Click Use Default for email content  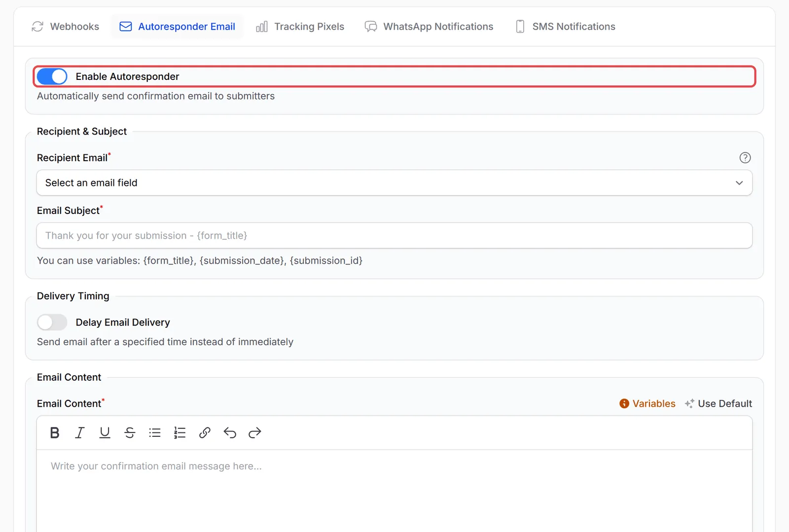tap(718, 404)
